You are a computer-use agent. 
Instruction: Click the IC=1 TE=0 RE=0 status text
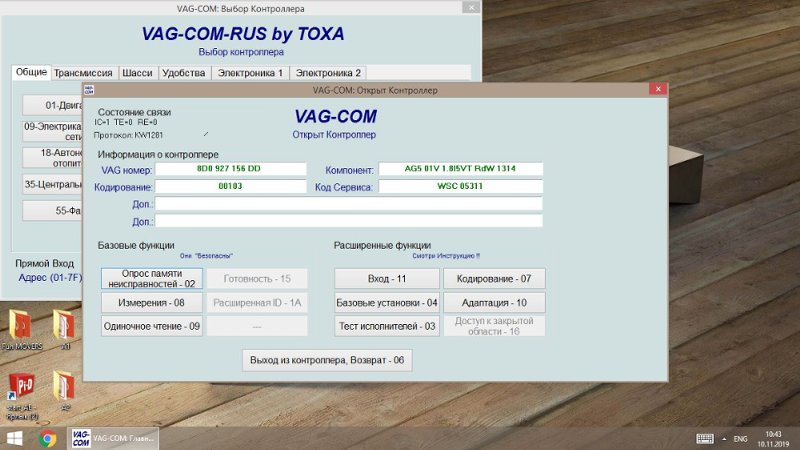(x=126, y=122)
